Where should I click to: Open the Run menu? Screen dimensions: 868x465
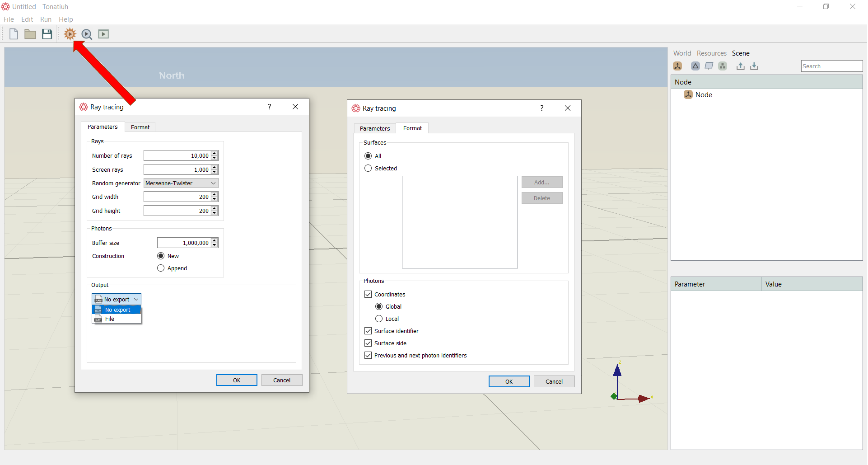click(46, 19)
